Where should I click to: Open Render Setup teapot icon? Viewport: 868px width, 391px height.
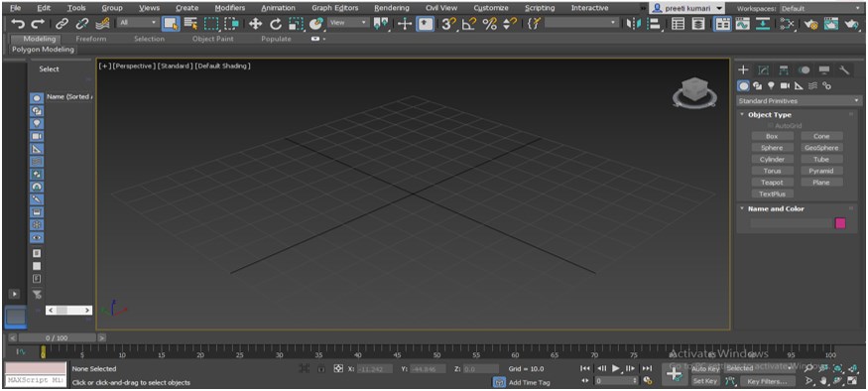(x=811, y=23)
